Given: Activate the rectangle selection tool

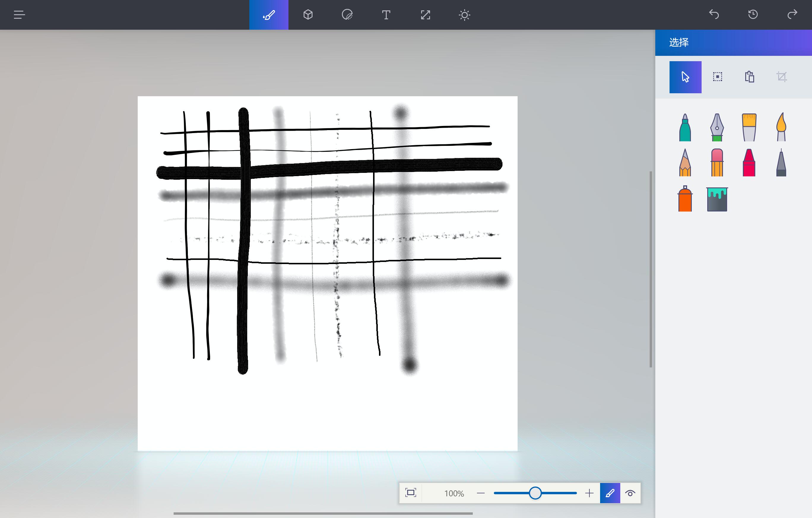Looking at the screenshot, I should point(717,77).
